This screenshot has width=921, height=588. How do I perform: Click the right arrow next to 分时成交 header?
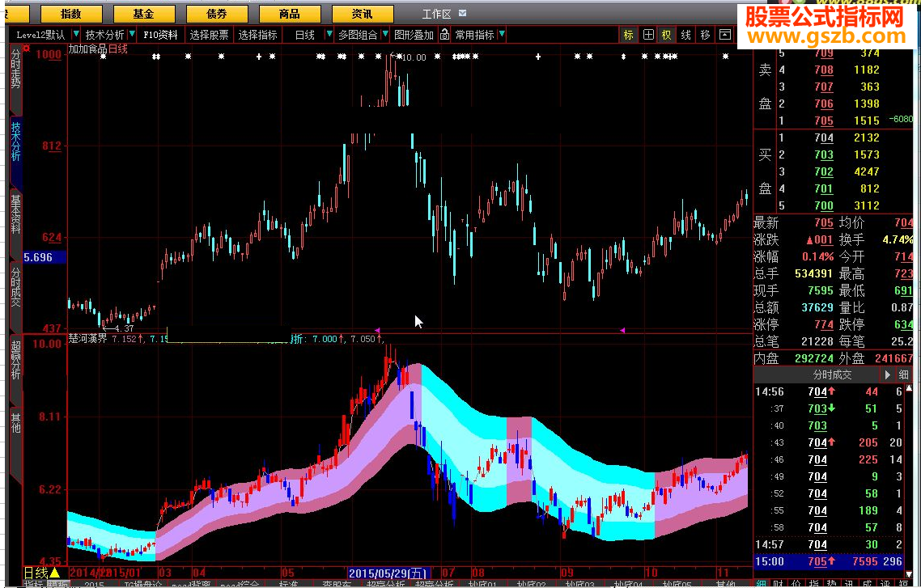(x=887, y=374)
